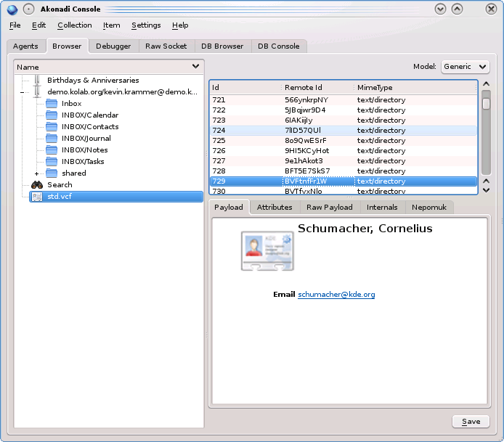
Task: Switch to the DB Browser tab
Action: (222, 46)
